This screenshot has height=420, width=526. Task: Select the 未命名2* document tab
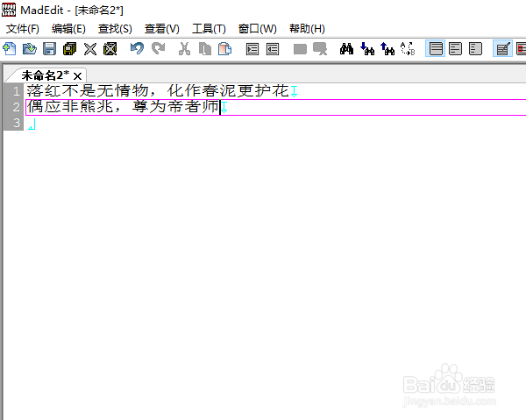click(46, 75)
